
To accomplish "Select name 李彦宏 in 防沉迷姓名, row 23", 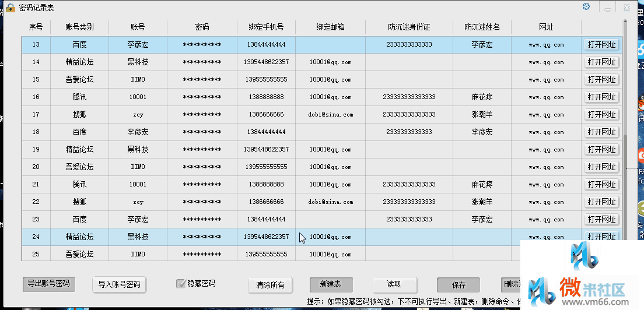I will 482,219.
